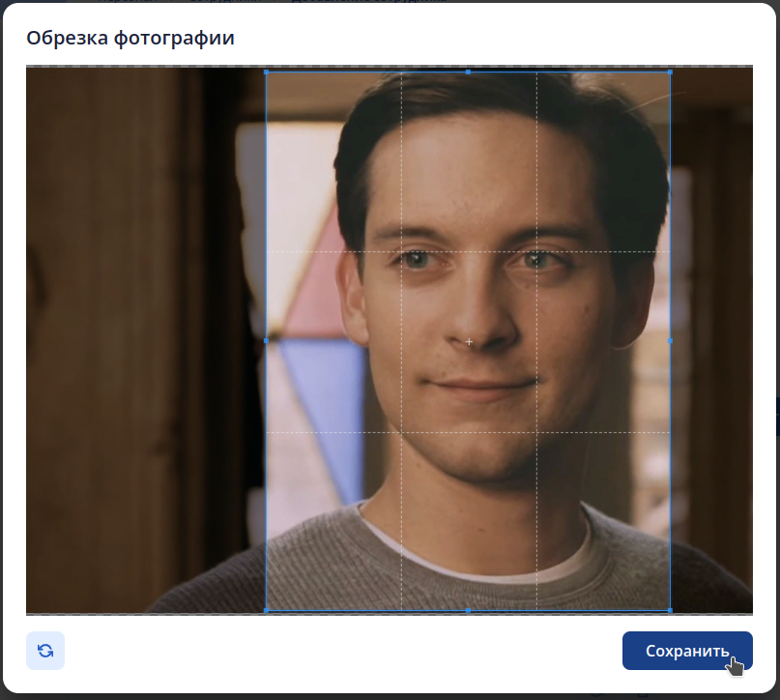Image resolution: width=780 pixels, height=700 pixels.
Task: Click the top-right corner crop handle
Action: click(x=670, y=72)
